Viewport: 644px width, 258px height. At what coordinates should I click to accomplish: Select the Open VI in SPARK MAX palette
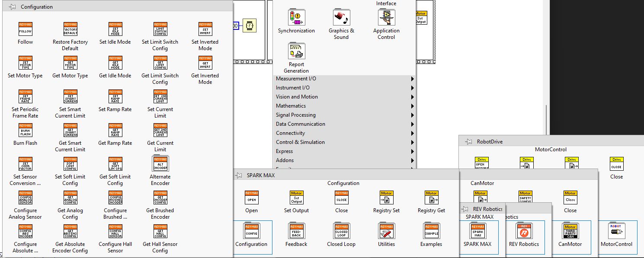pos(251,197)
